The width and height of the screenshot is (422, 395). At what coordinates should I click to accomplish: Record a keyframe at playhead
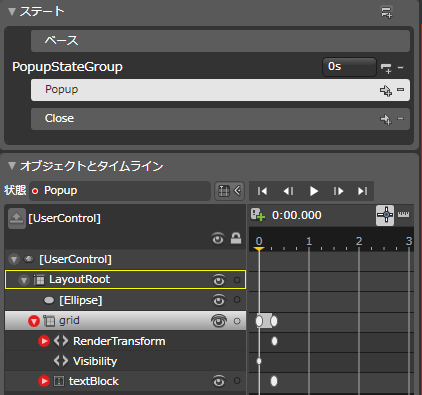point(258,214)
